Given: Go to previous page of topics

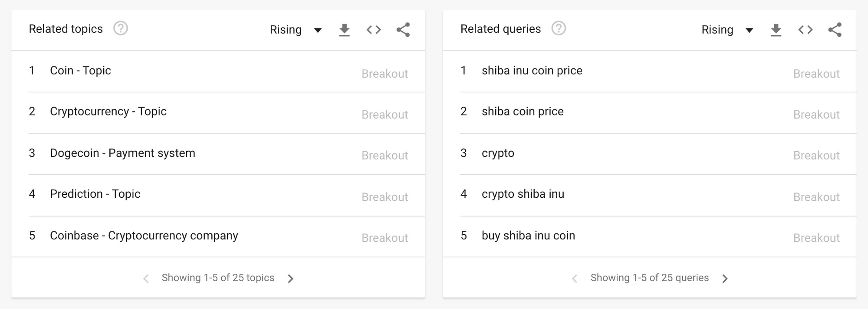Looking at the screenshot, I should pos(146,279).
